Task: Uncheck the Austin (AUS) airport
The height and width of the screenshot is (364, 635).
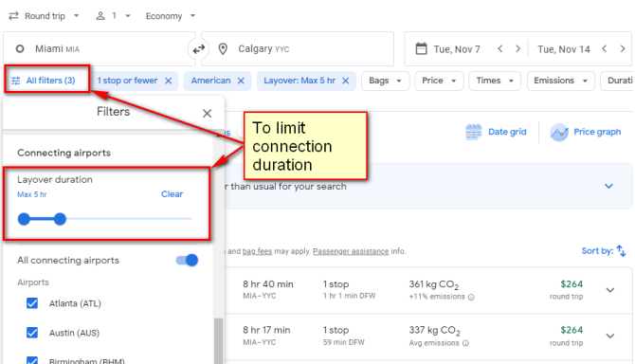Action: pos(32,333)
